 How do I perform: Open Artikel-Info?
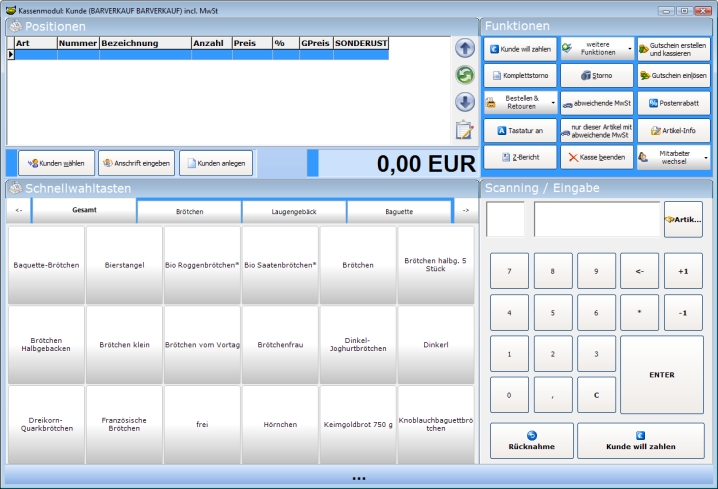click(x=671, y=130)
